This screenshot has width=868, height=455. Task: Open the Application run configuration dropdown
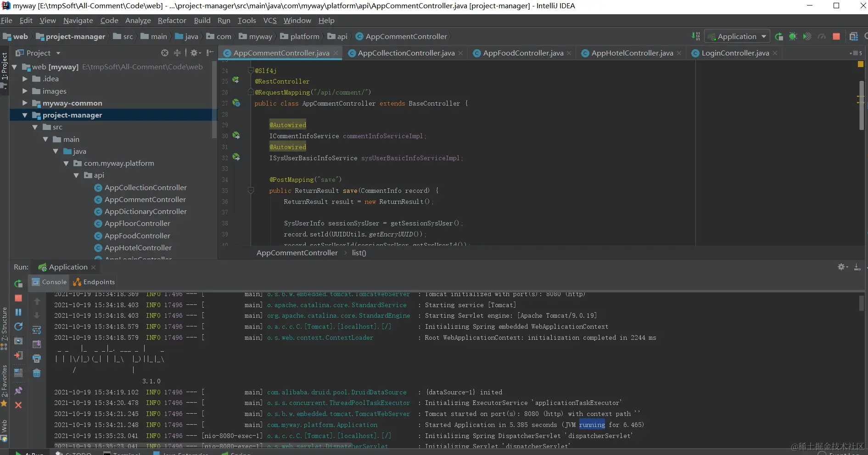(737, 36)
